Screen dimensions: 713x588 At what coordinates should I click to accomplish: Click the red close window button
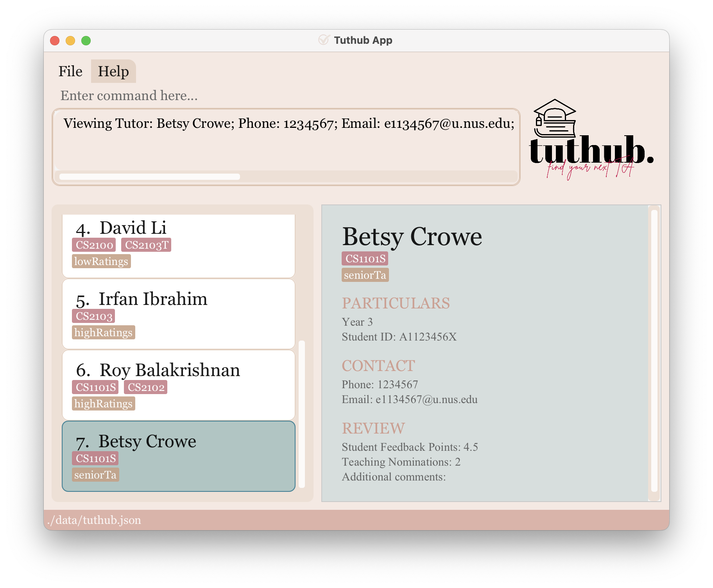pyautogui.click(x=55, y=40)
